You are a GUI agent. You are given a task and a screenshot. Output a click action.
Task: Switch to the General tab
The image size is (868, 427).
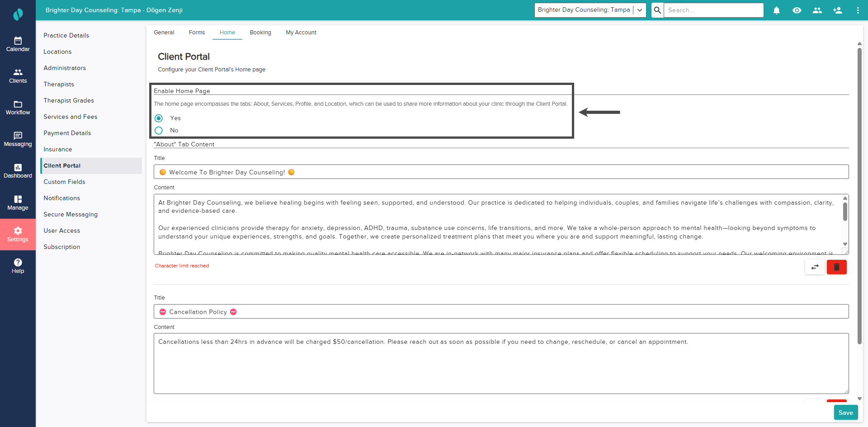coord(164,33)
